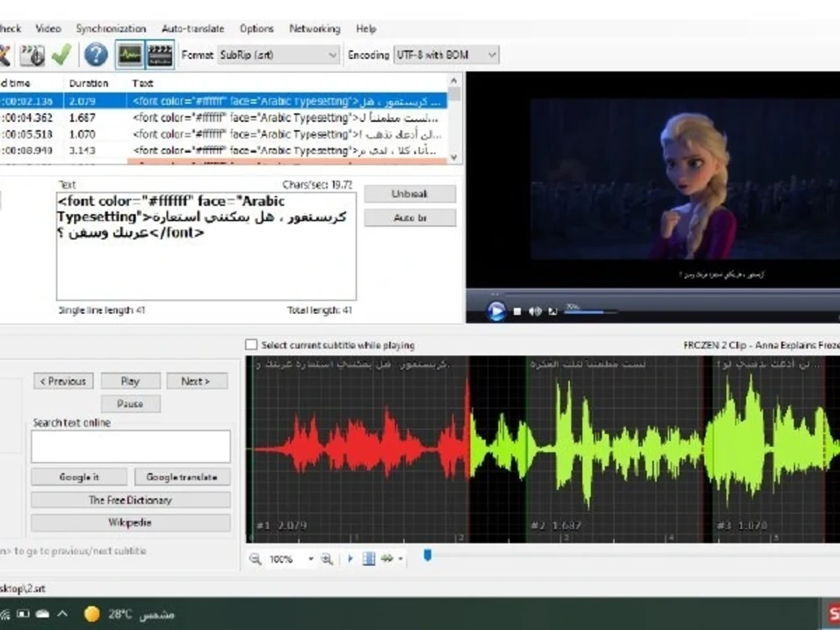Open the Synchronization menu
Viewport: 840px width, 630px height.
[111, 29]
